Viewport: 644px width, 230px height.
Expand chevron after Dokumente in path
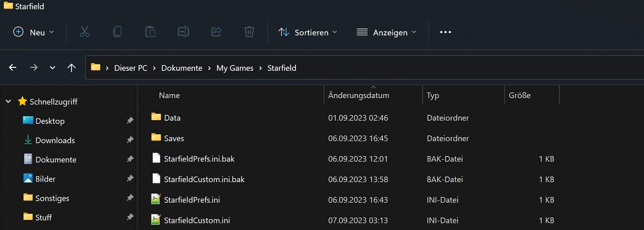pos(209,68)
